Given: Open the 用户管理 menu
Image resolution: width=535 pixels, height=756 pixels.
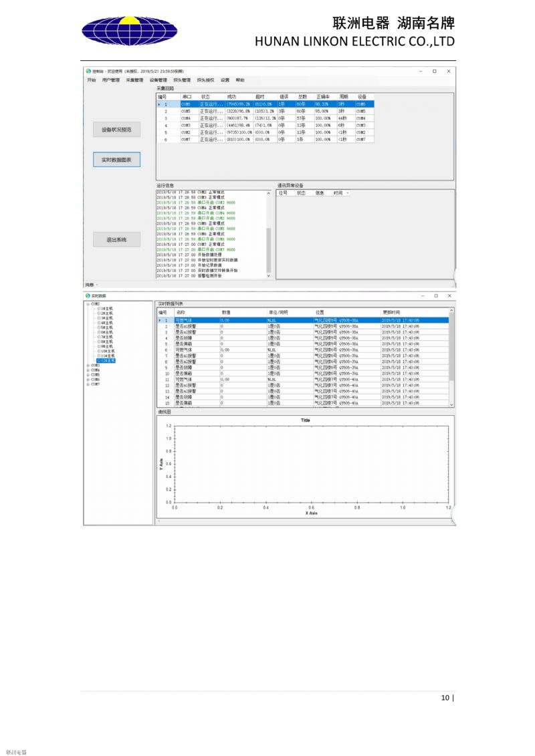Looking at the screenshot, I should coord(111,80).
